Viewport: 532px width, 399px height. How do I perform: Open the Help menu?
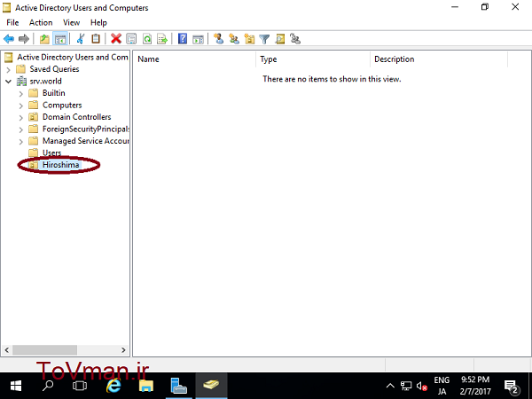[98, 23]
